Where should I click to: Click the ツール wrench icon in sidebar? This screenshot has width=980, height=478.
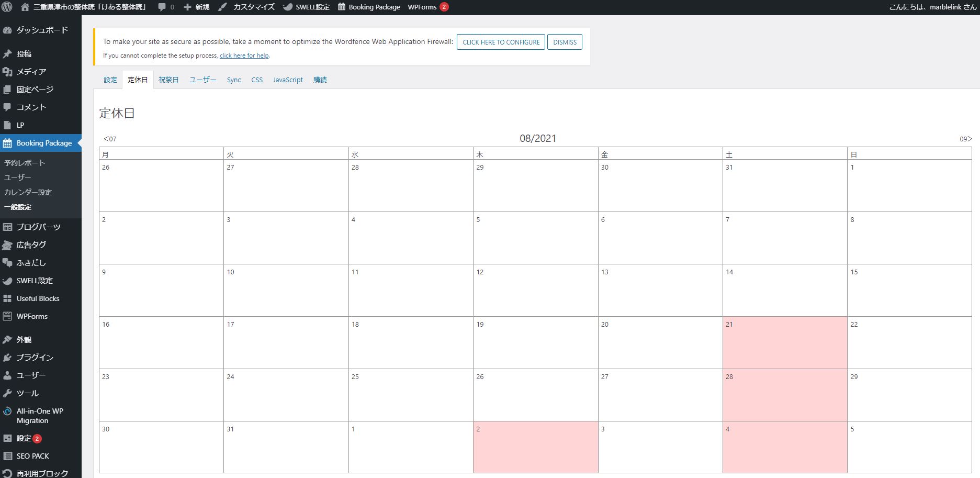tap(7, 393)
